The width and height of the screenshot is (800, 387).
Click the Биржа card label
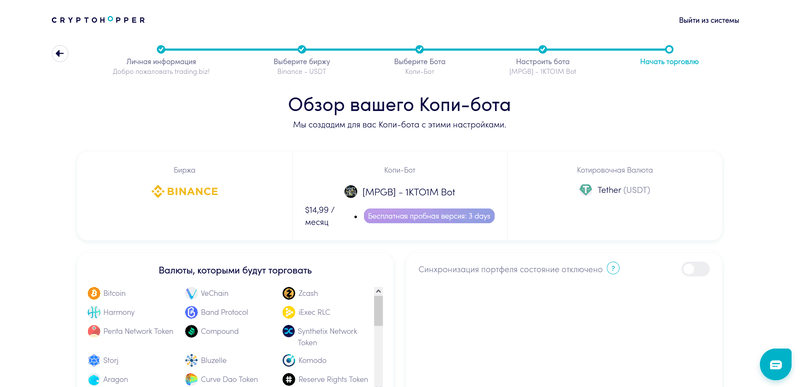click(x=184, y=170)
